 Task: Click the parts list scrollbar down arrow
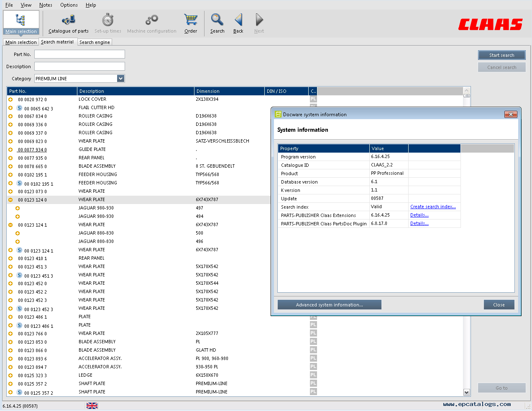[x=467, y=392]
